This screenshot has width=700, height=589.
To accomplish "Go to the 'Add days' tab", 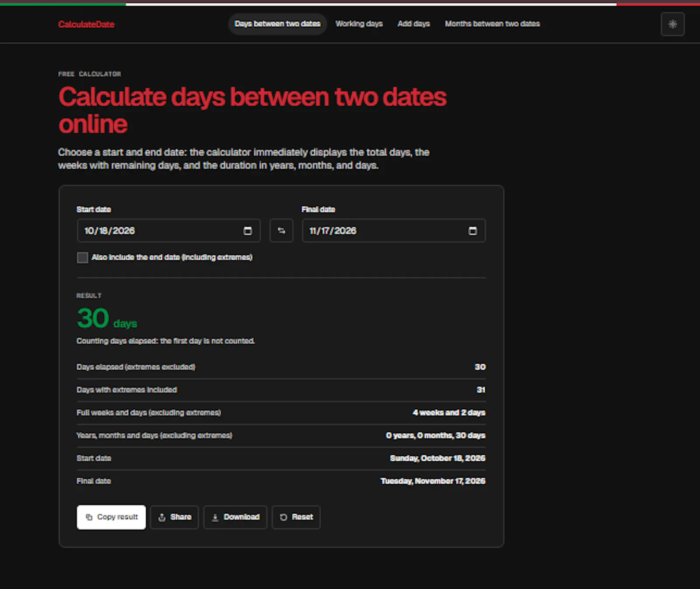I will click(x=414, y=24).
